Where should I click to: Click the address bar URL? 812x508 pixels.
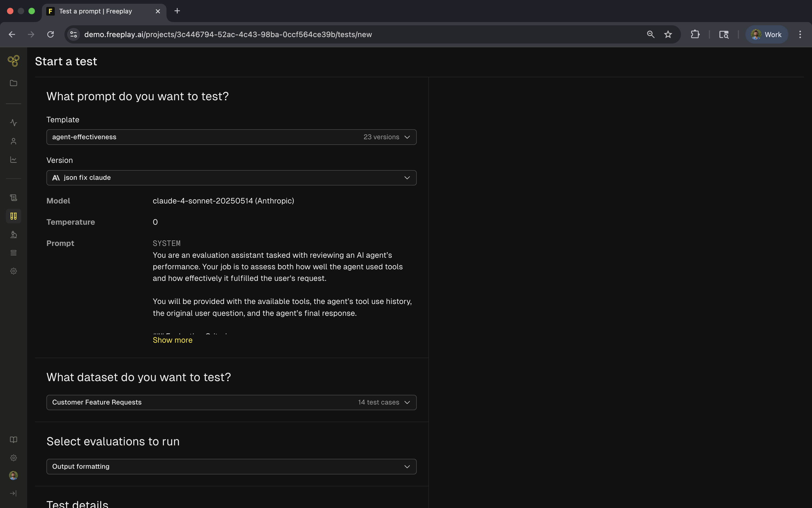(228, 34)
